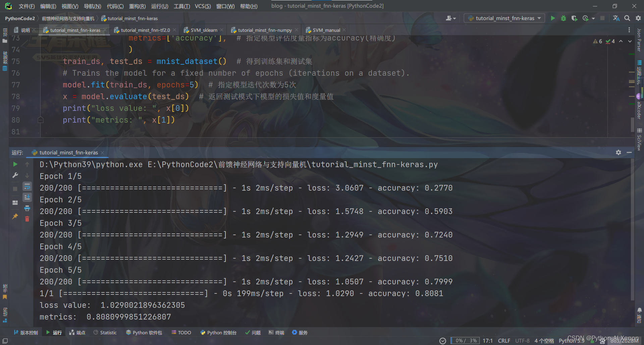The height and width of the screenshot is (345, 644).
Task: Jump to next highlighted problem arrow
Action: click(630, 41)
